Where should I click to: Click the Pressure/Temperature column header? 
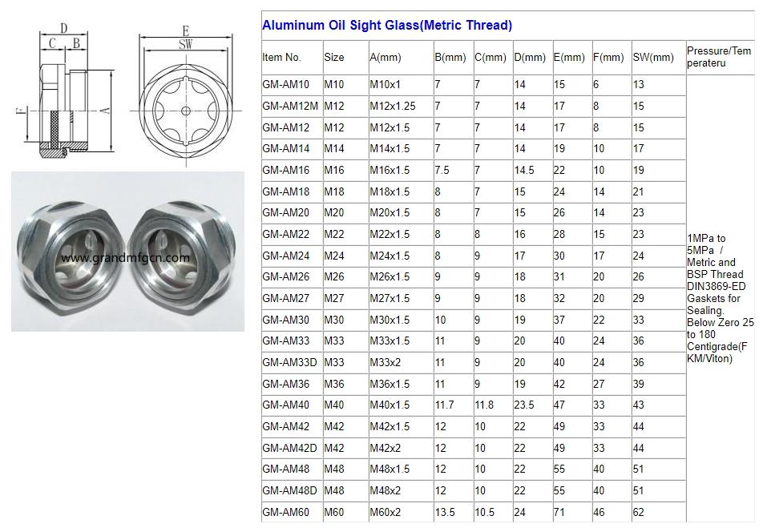pyautogui.click(x=719, y=57)
